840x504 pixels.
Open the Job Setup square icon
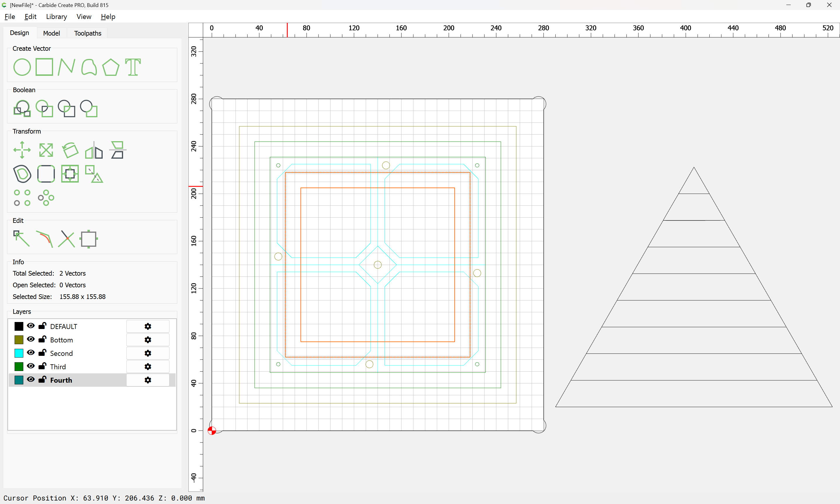point(89,239)
